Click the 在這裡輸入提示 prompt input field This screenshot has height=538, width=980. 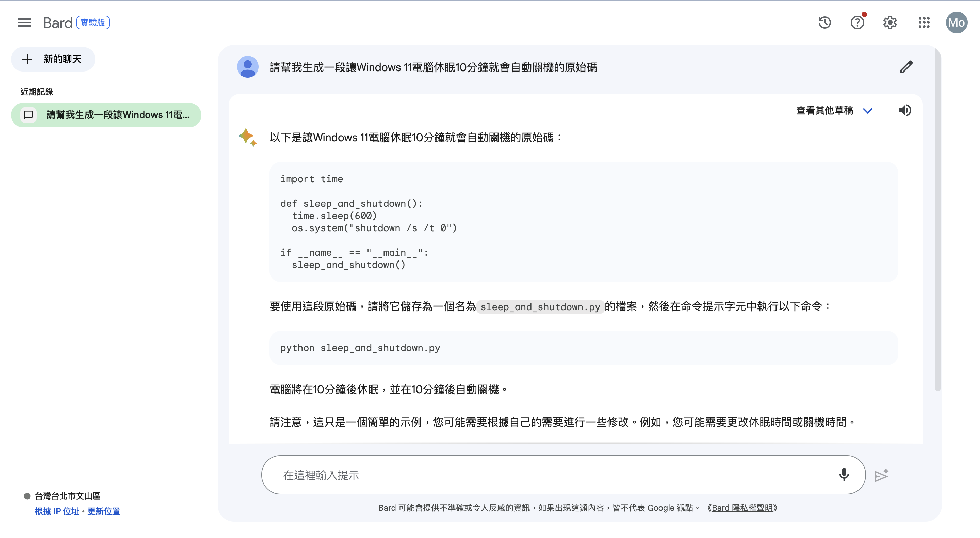563,475
